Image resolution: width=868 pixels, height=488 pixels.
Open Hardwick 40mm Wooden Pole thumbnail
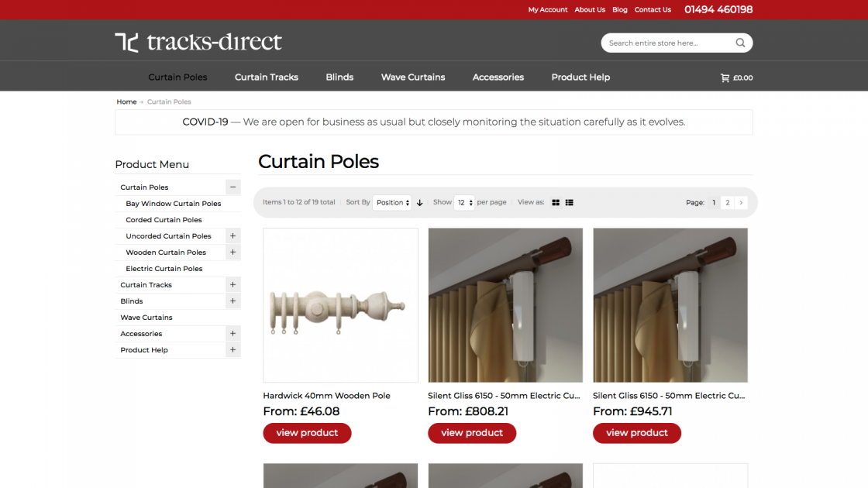coord(340,305)
